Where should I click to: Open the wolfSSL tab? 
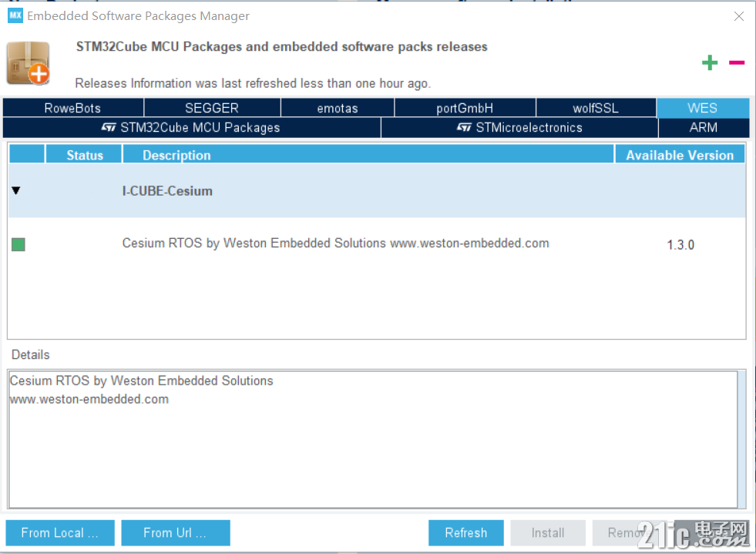pyautogui.click(x=596, y=108)
